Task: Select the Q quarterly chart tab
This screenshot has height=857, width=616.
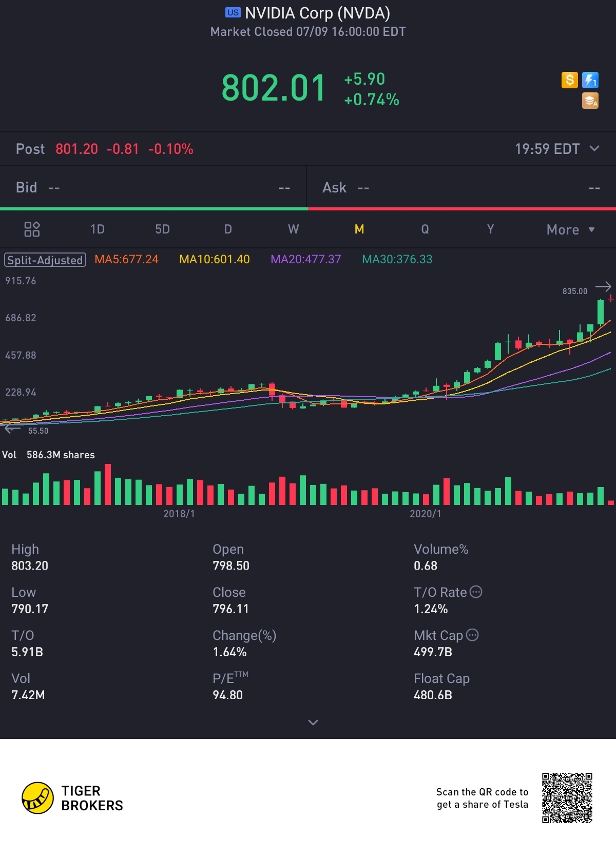Action: click(x=425, y=229)
